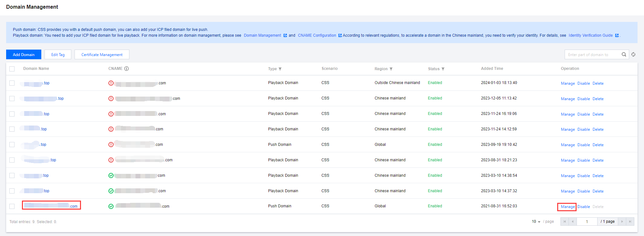Screen dimensions: 644x236
Task: Open the 10 per page dropdown
Action: (536, 222)
